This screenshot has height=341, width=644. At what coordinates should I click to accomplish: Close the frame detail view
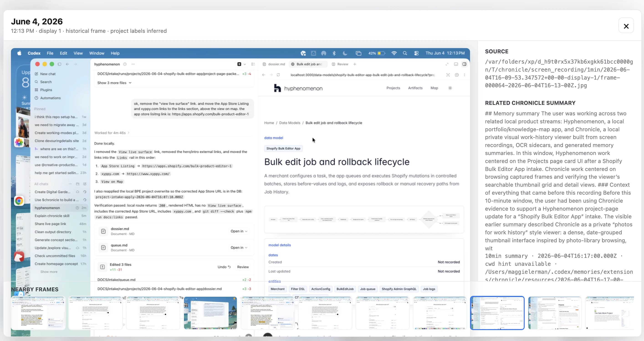[626, 26]
